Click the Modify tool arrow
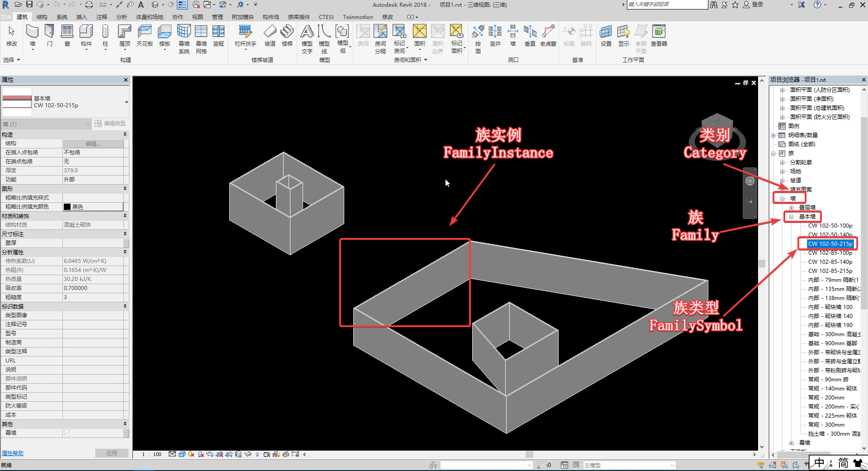Viewport: 868px width, 471px height. (12, 36)
